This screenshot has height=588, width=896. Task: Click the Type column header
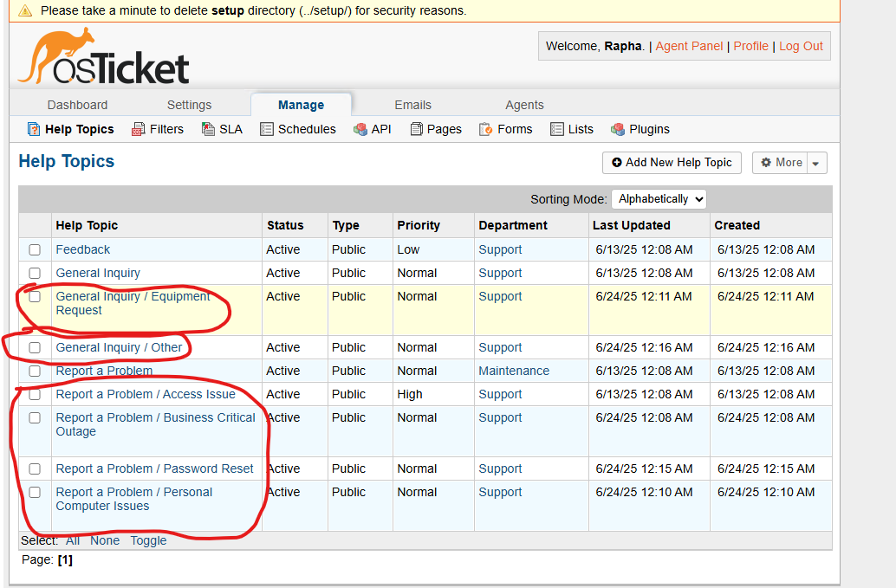(x=346, y=225)
